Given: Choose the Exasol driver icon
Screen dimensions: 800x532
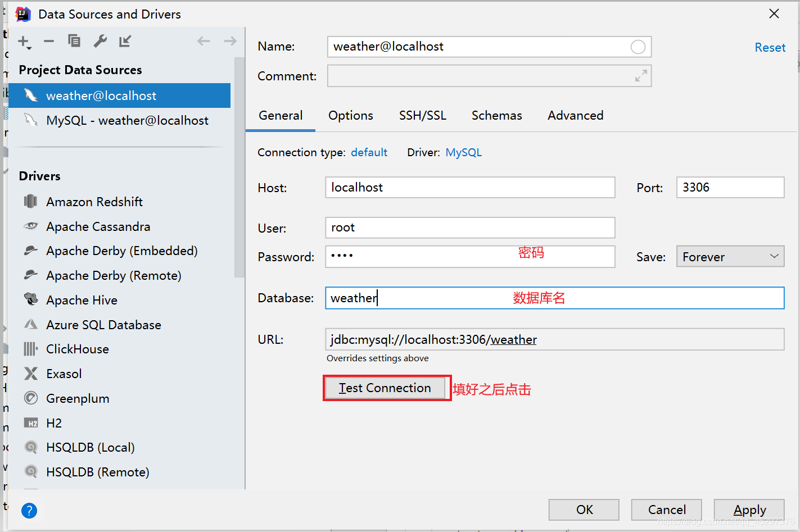Looking at the screenshot, I should point(31,374).
